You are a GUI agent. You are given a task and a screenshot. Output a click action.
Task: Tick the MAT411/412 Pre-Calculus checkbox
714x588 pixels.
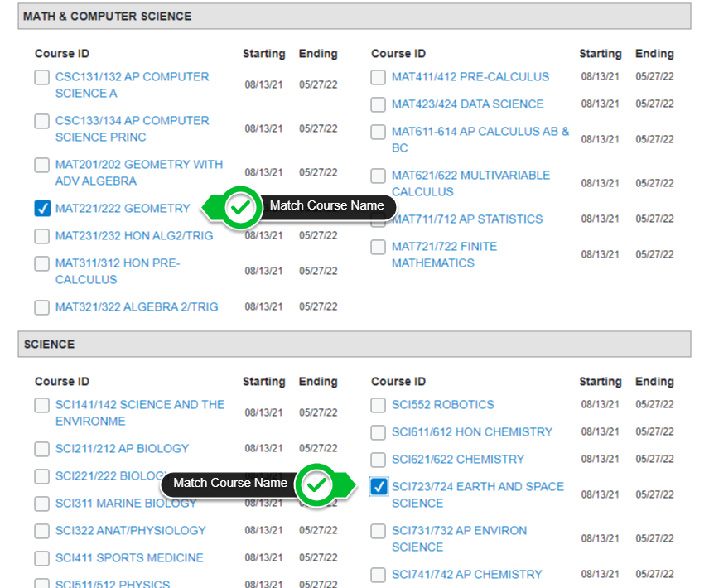[x=379, y=78]
